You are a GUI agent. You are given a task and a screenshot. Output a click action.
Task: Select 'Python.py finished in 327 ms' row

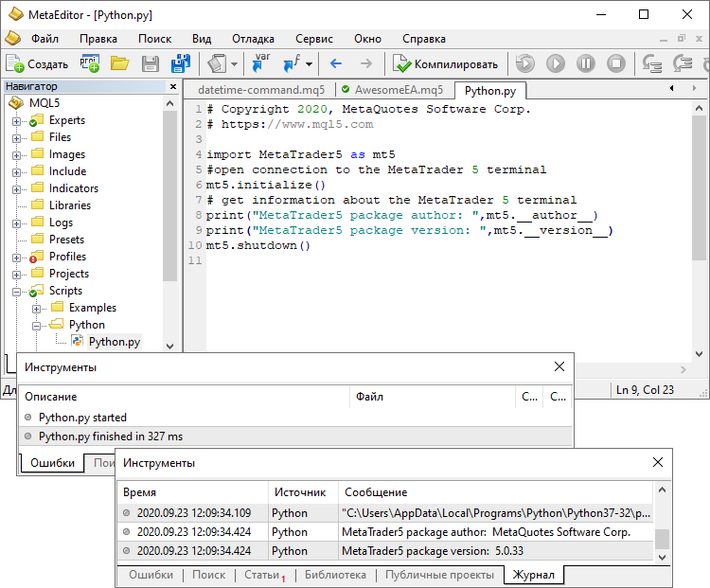[x=296, y=437]
